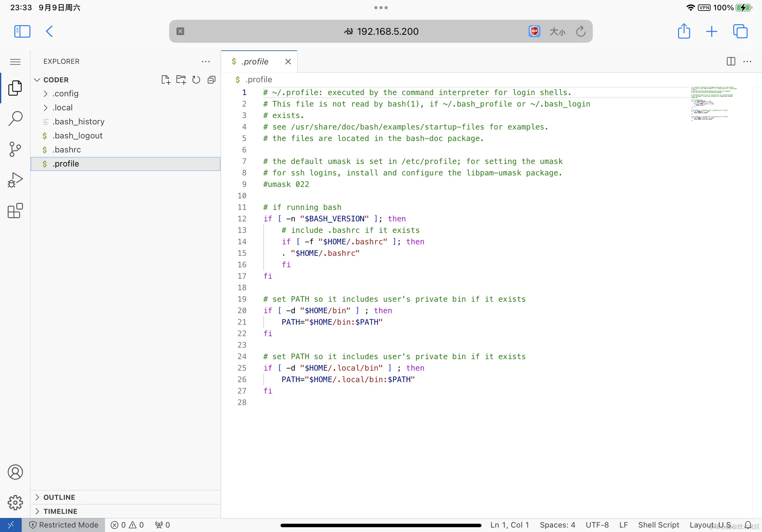Click Restricted Mode in status bar
The width and height of the screenshot is (762, 532).
(64, 525)
